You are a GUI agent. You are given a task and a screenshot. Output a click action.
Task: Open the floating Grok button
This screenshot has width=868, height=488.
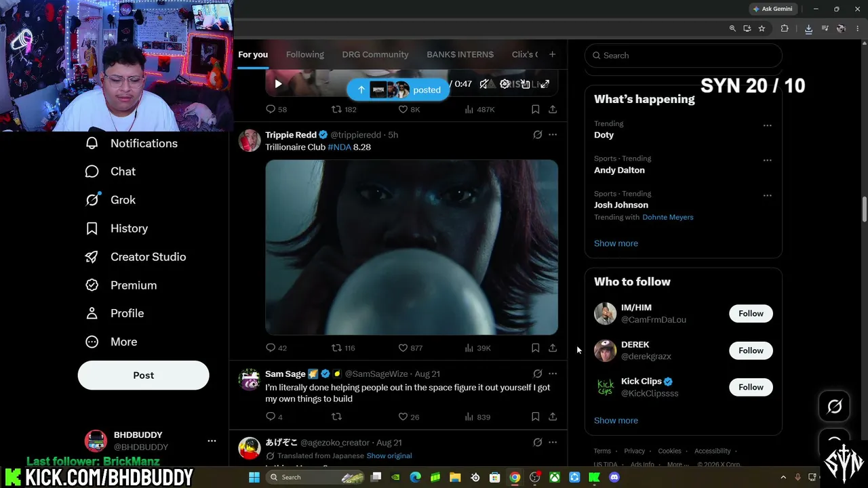coord(835,406)
